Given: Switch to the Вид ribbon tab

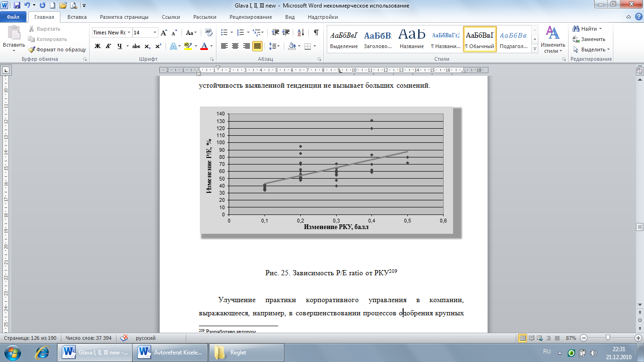Looking at the screenshot, I should 290,17.
